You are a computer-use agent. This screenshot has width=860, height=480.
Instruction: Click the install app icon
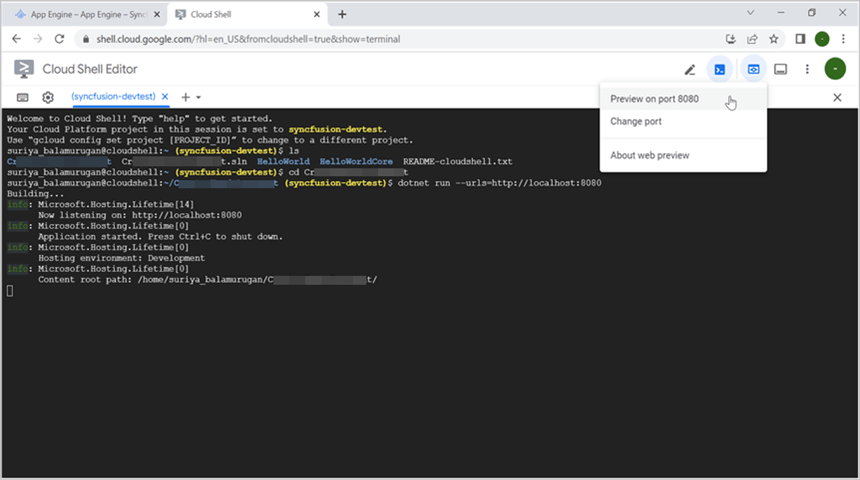pos(731,39)
